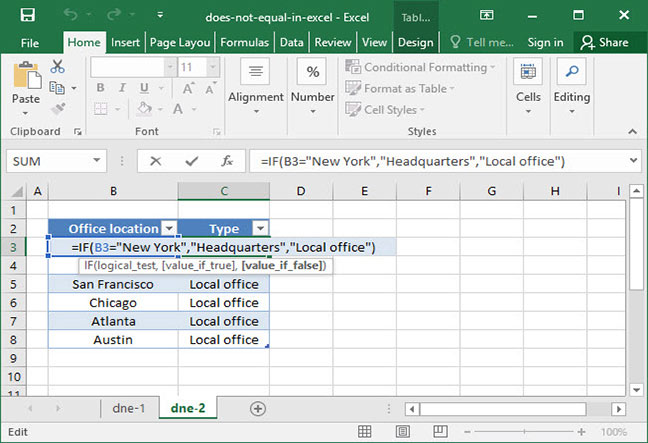Image resolution: width=648 pixels, height=443 pixels.
Task: Expand the formula bar
Action: point(634,160)
